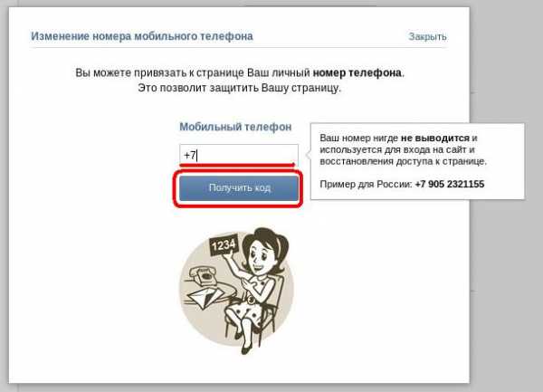This screenshot has height=392, width=543.
Task: Click the +7 prefix inside the phone field
Action: point(190,155)
